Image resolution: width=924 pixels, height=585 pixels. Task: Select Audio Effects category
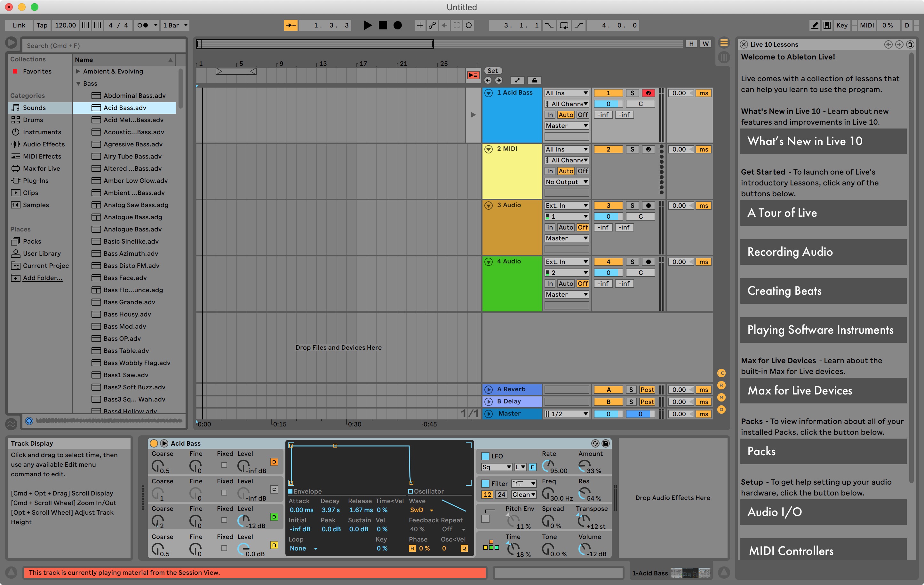pyautogui.click(x=44, y=144)
